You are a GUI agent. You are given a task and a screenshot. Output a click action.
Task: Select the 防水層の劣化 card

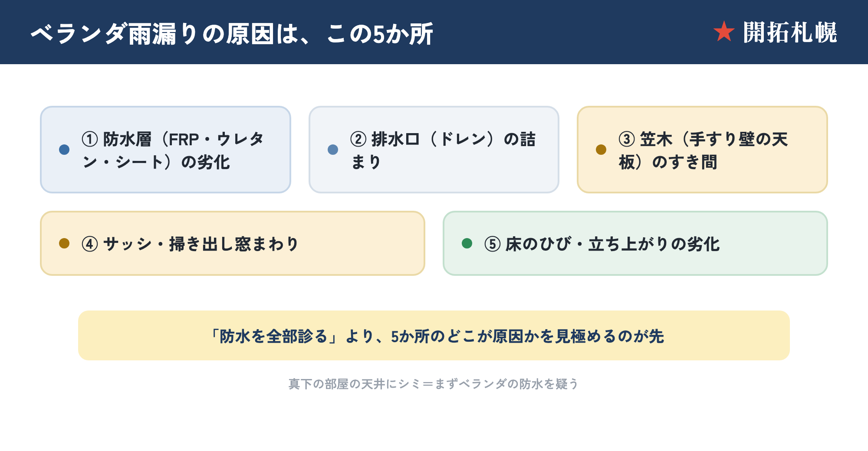point(165,150)
